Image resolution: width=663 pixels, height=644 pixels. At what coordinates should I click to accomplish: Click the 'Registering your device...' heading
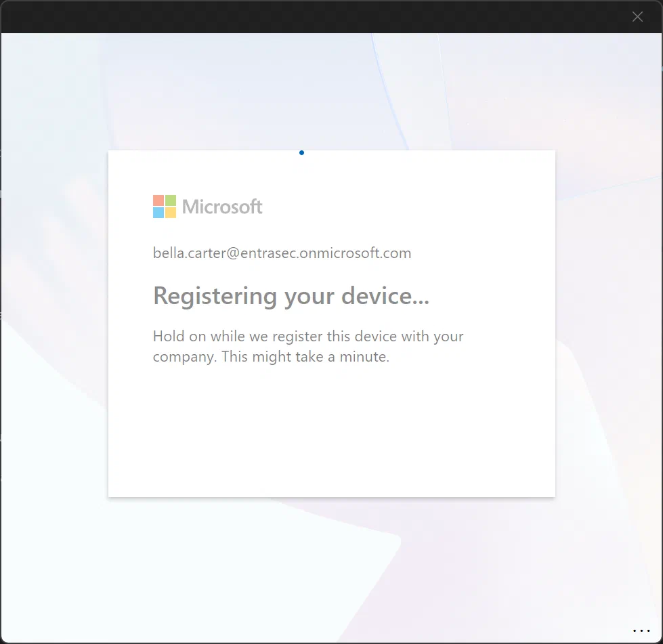[291, 295]
